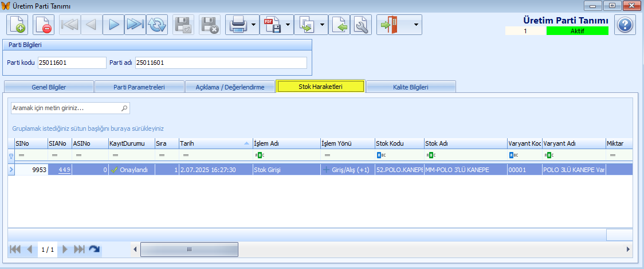Switch to the Kalite Bilgileri tab

pos(411,87)
